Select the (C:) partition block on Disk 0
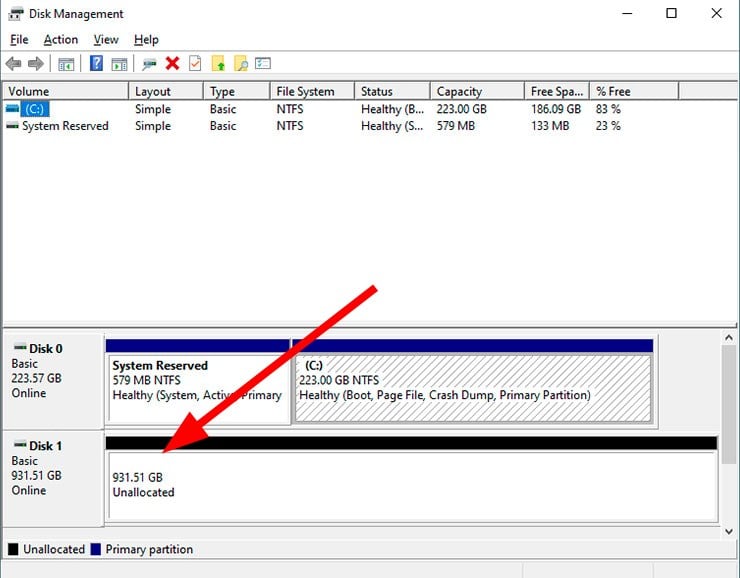740x578 pixels. 473,381
